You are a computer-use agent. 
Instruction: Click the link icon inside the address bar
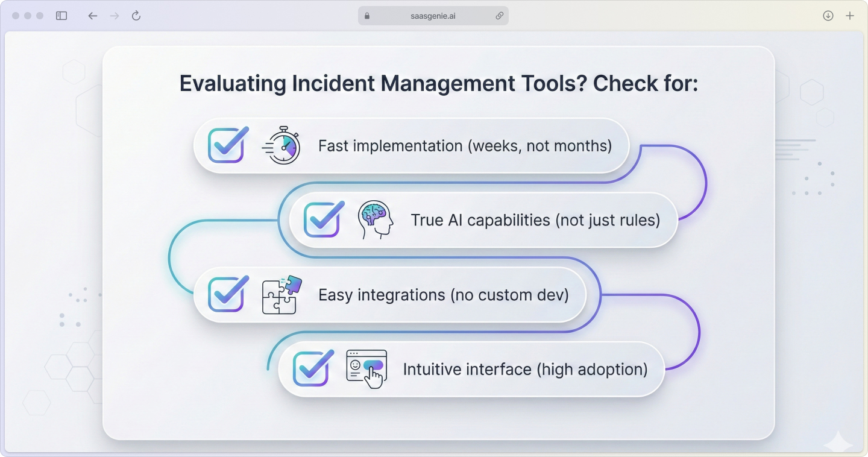point(499,15)
